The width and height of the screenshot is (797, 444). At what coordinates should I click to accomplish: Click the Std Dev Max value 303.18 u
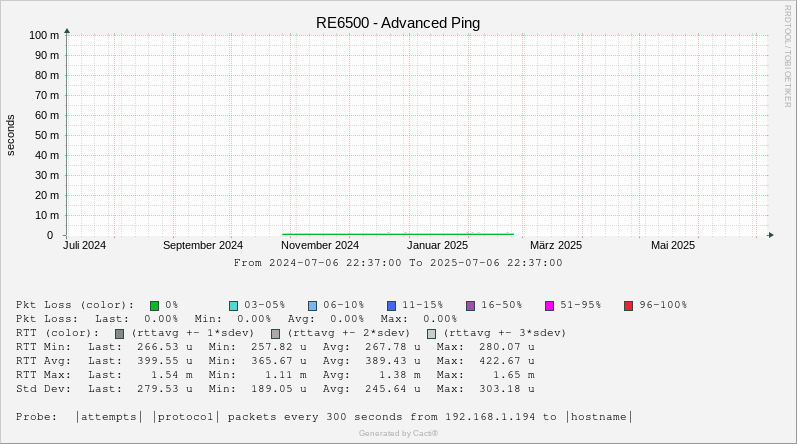pos(507,389)
